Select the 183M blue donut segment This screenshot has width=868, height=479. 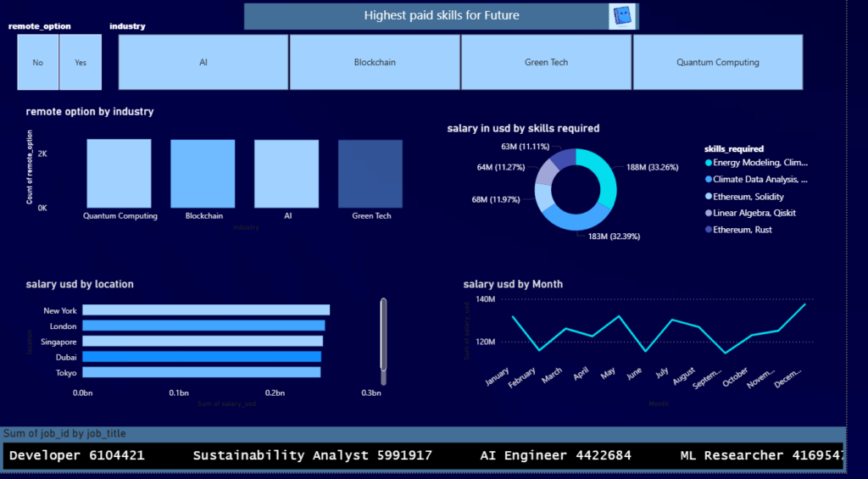(575, 219)
